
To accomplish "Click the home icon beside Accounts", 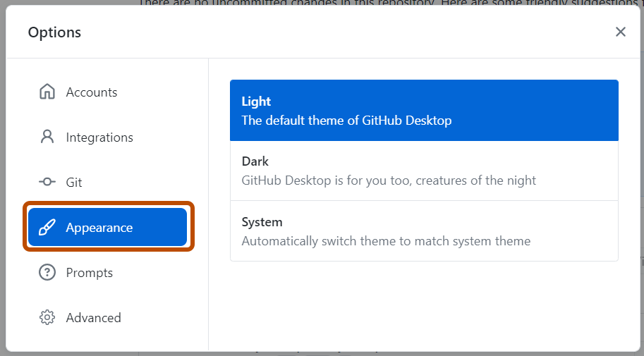I will pos(47,92).
